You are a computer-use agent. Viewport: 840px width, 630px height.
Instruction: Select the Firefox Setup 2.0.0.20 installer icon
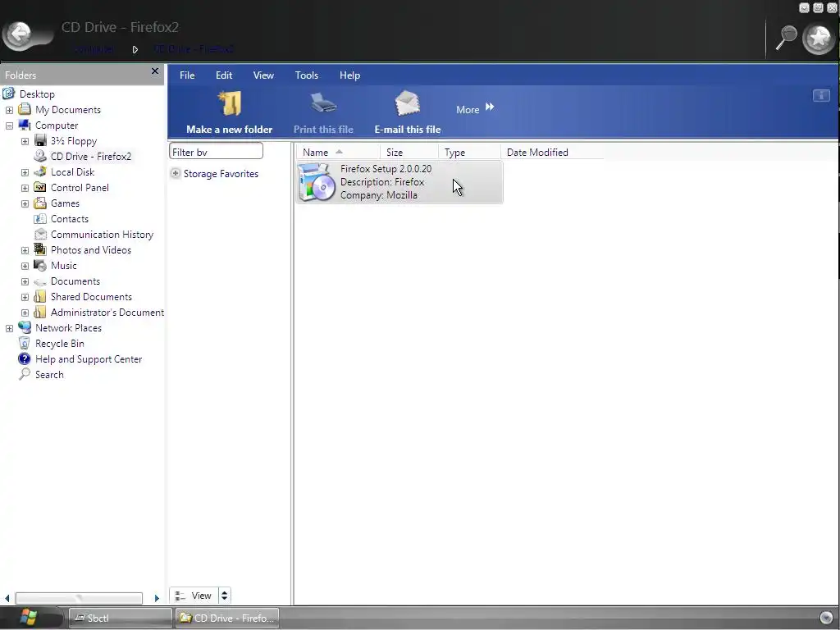316,182
